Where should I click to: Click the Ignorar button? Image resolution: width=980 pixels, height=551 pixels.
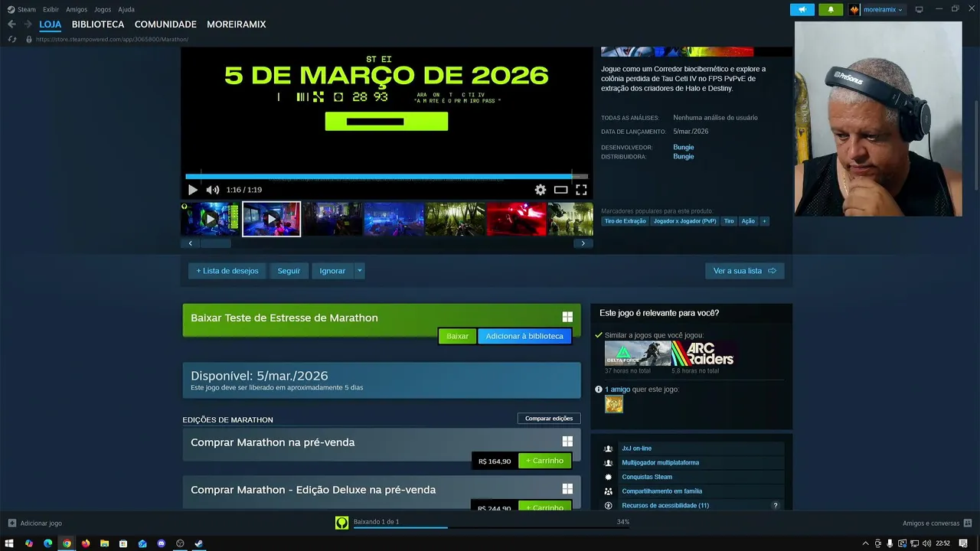click(x=332, y=271)
